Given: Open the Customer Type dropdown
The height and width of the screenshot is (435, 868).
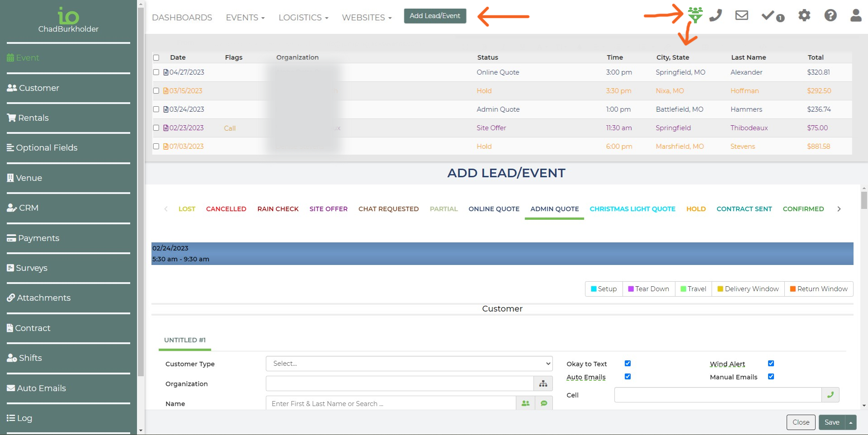Looking at the screenshot, I should click(x=409, y=364).
